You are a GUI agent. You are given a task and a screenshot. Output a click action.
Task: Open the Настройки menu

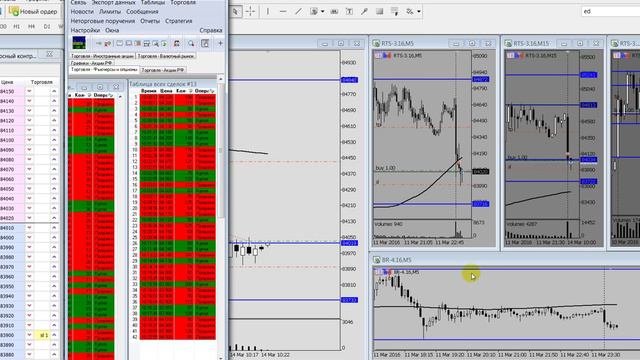85,30
